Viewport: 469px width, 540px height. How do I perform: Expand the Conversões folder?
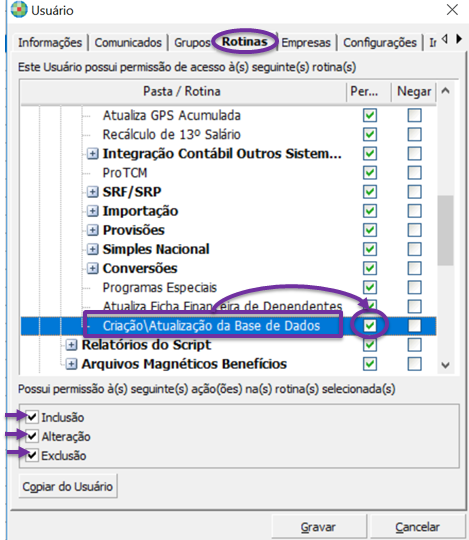pos(92,268)
